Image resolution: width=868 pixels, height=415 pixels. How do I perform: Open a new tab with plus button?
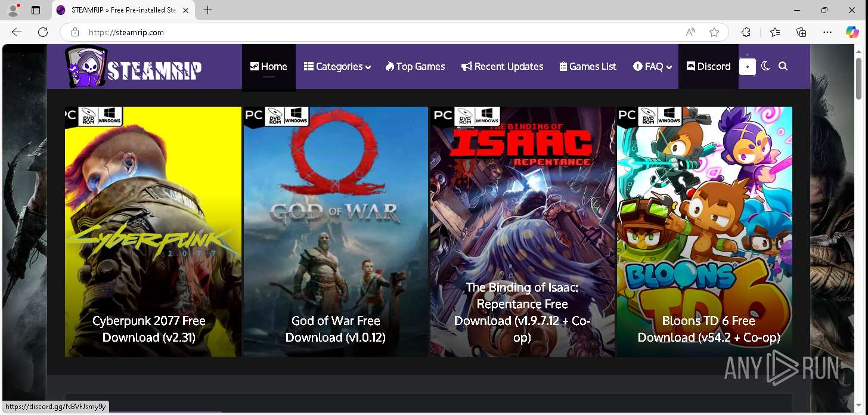(207, 10)
